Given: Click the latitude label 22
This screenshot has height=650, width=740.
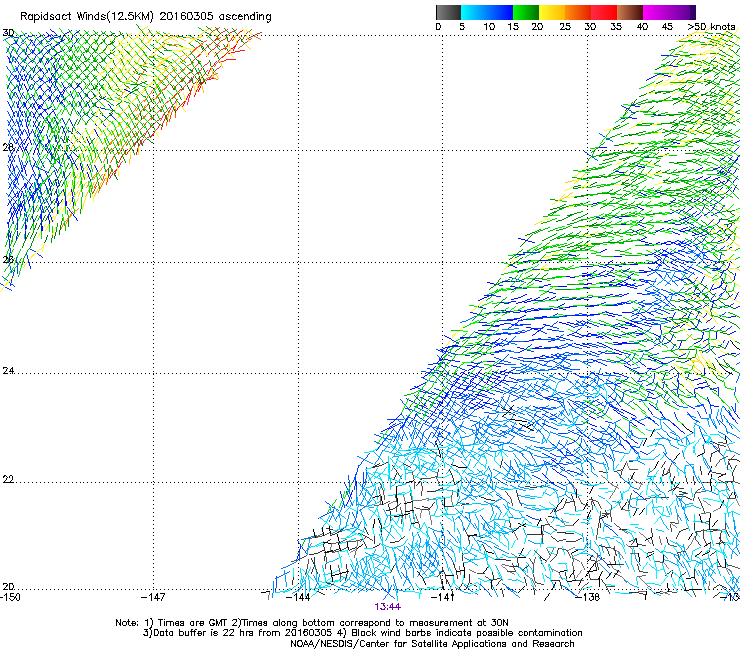Looking at the screenshot, I should tap(8, 479).
